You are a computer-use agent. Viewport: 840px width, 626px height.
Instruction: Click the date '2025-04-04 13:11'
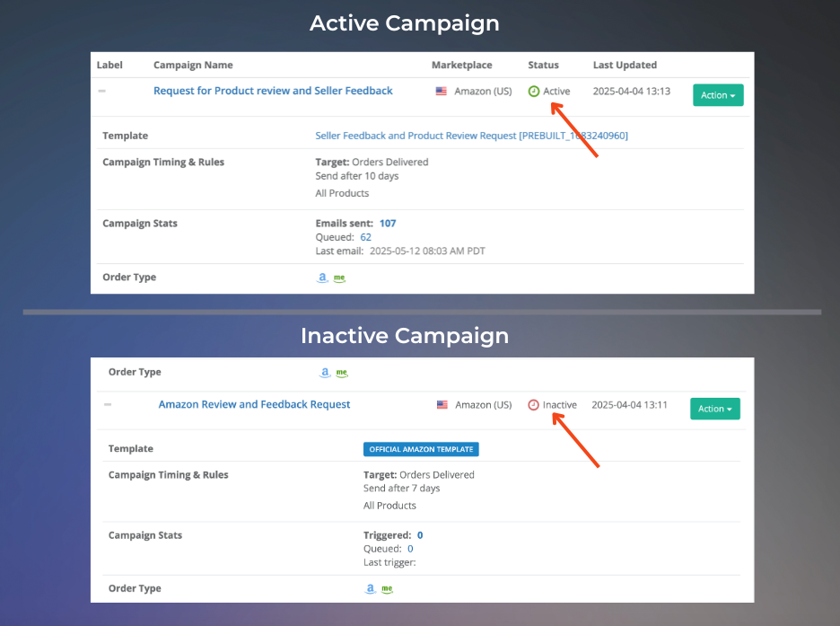tap(629, 405)
